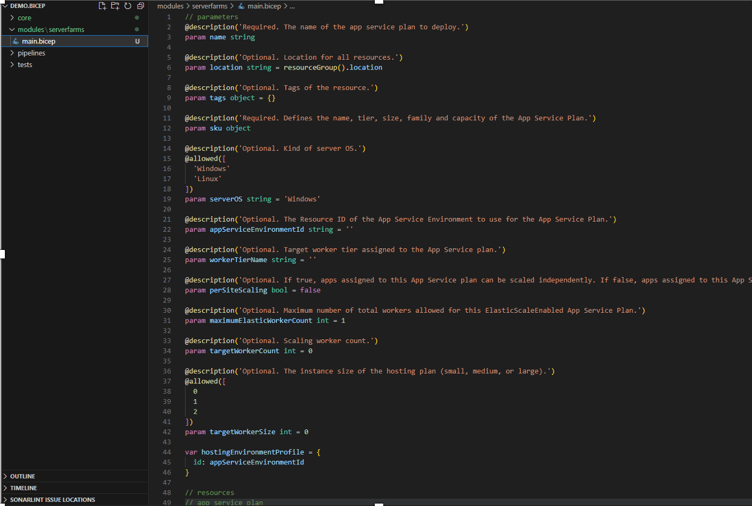
Task: Select the tests folder label
Action: click(x=25, y=64)
